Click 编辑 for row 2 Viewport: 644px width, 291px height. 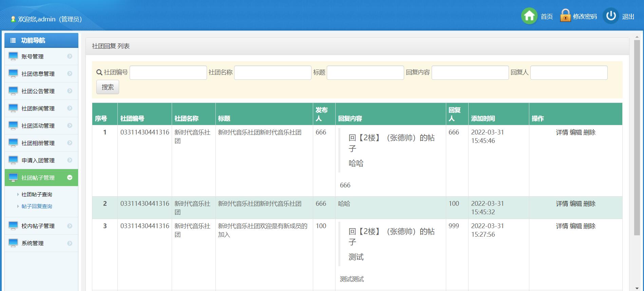(x=575, y=204)
